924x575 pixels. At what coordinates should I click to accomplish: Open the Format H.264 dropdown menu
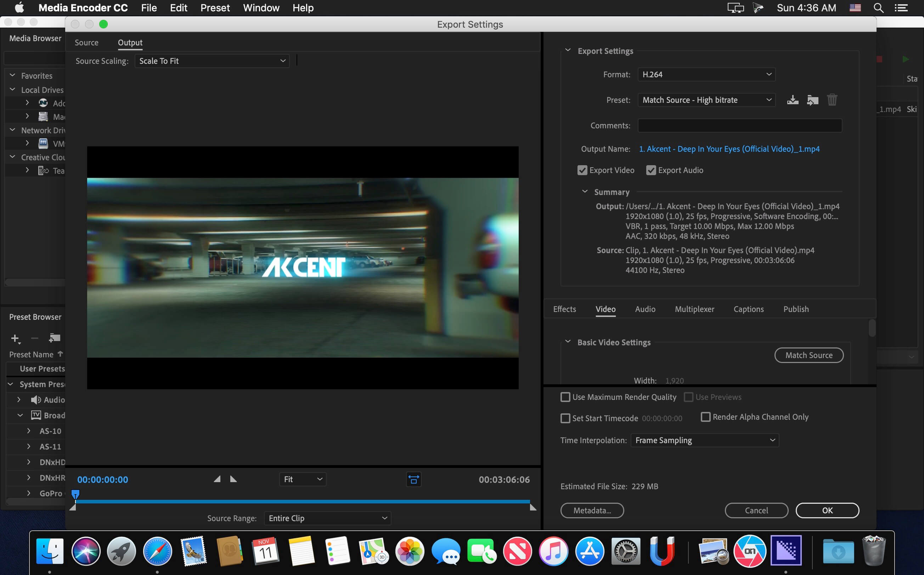pos(705,73)
